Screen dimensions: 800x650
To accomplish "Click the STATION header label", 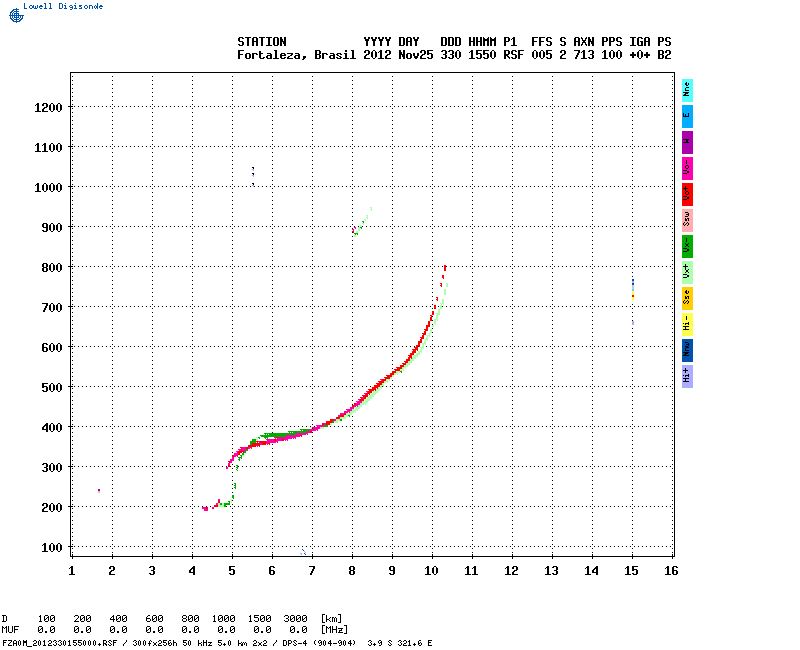I will (x=262, y=42).
